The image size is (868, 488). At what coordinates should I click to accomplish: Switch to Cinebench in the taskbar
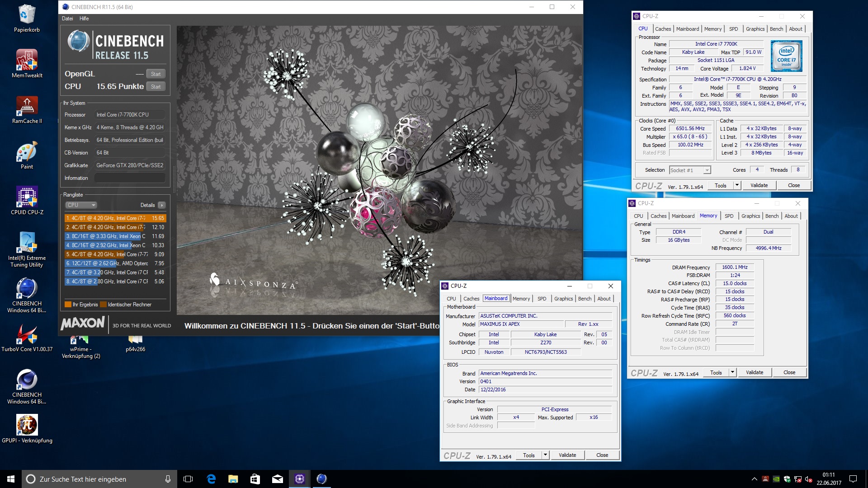click(321, 479)
